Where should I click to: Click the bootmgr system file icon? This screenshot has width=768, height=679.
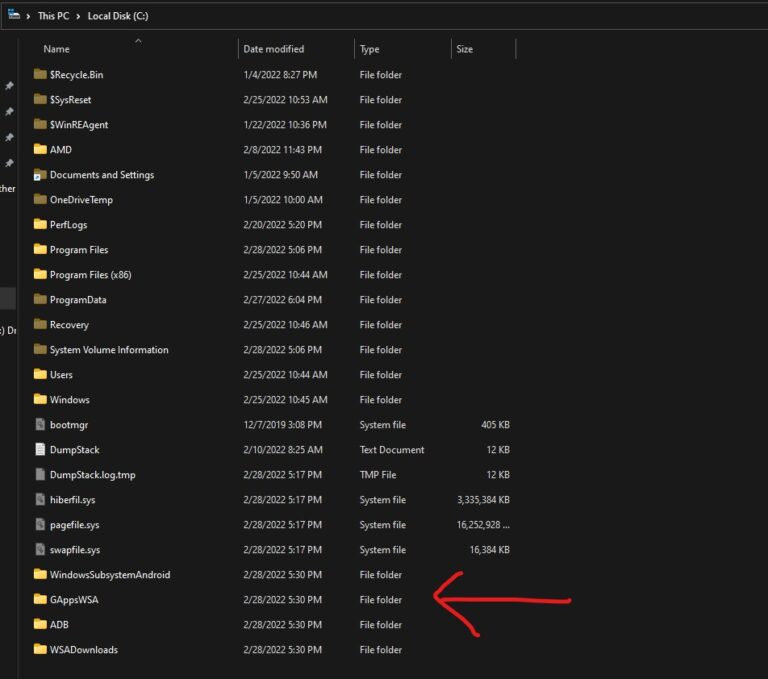tap(40, 424)
